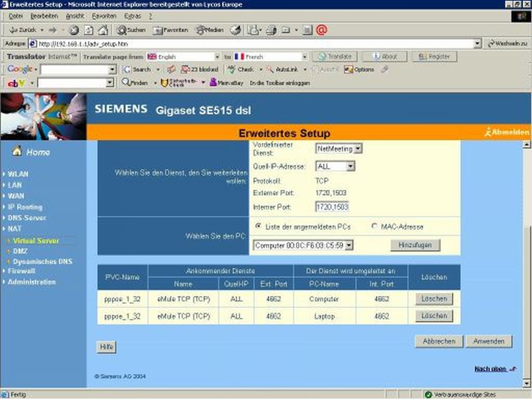Screen dimensions: 532x399
Task: Click the address bar URL field
Action: point(251,44)
